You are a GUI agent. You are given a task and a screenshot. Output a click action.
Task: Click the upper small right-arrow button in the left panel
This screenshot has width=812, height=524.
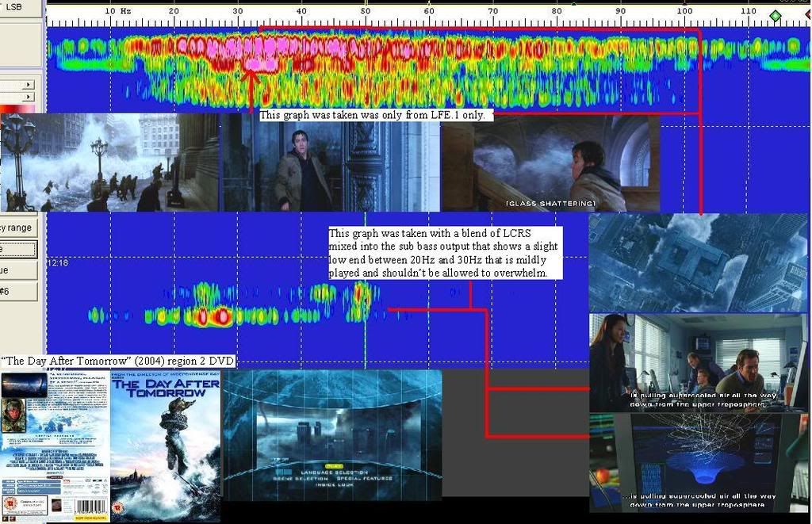click(29, 84)
